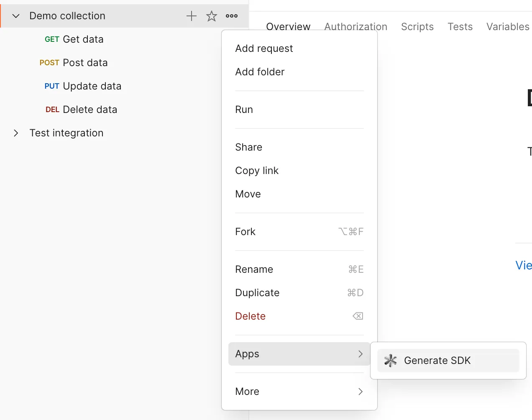This screenshot has height=420, width=532.
Task: Open the Tests tab
Action: (460, 26)
